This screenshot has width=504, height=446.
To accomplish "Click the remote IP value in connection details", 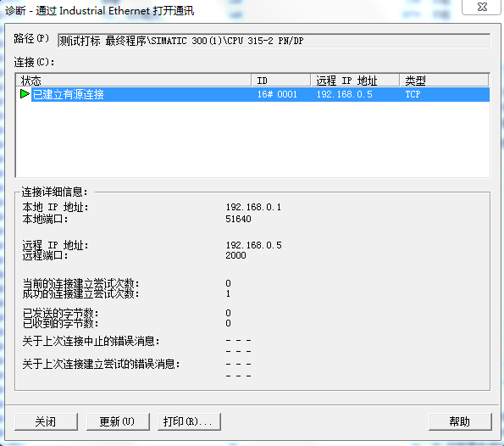I will (x=253, y=245).
